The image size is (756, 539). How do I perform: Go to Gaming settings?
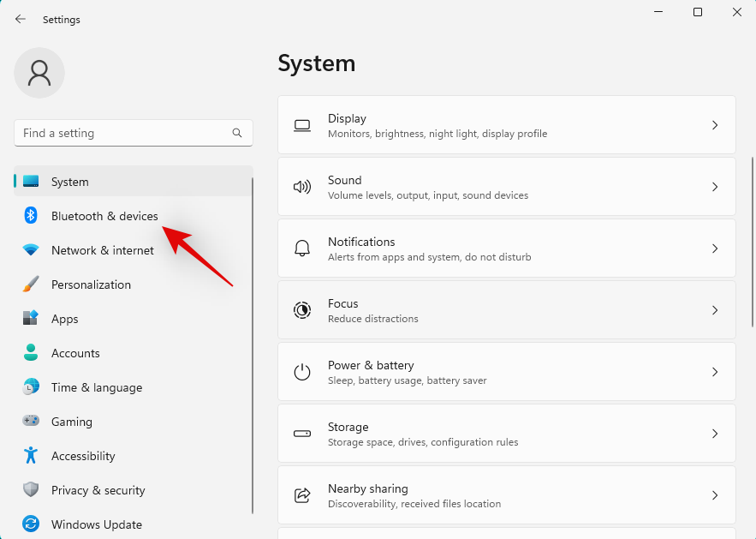point(133,422)
